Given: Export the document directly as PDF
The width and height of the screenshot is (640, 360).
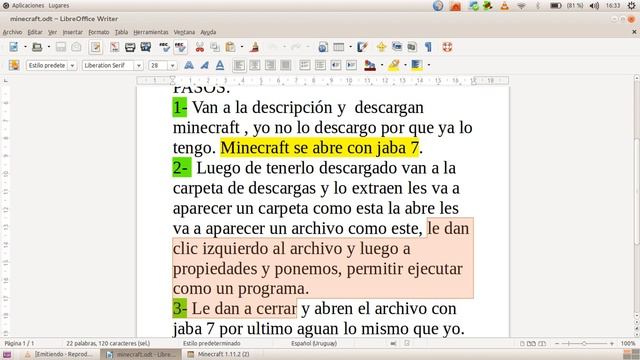Looking at the screenshot, I should point(115,47).
